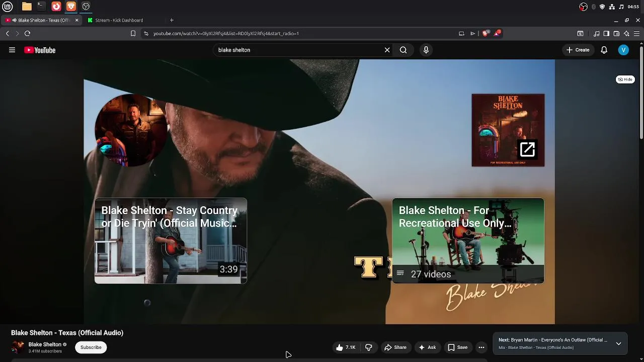Open Blake Shelton channel name link
This screenshot has height=362, width=644.
point(45,344)
